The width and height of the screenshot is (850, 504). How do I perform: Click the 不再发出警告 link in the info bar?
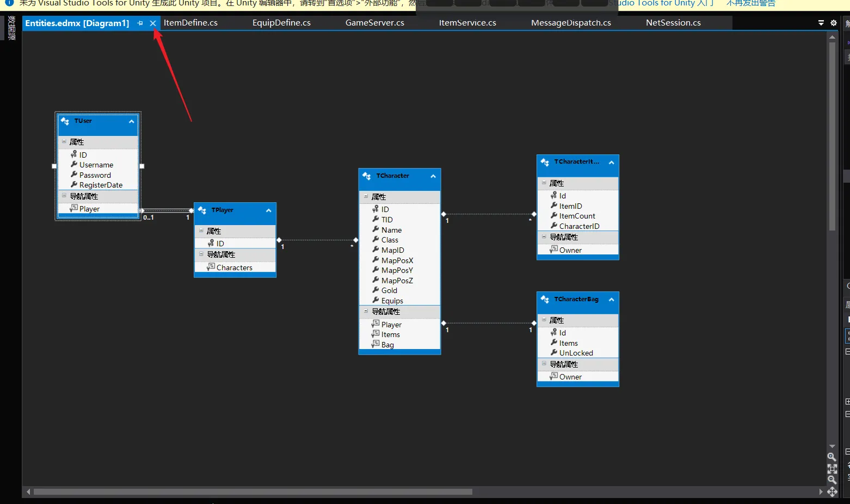click(750, 3)
